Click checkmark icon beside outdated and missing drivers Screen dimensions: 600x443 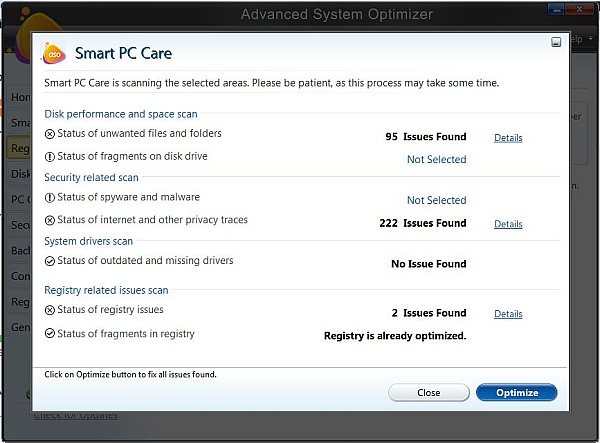tap(50, 262)
